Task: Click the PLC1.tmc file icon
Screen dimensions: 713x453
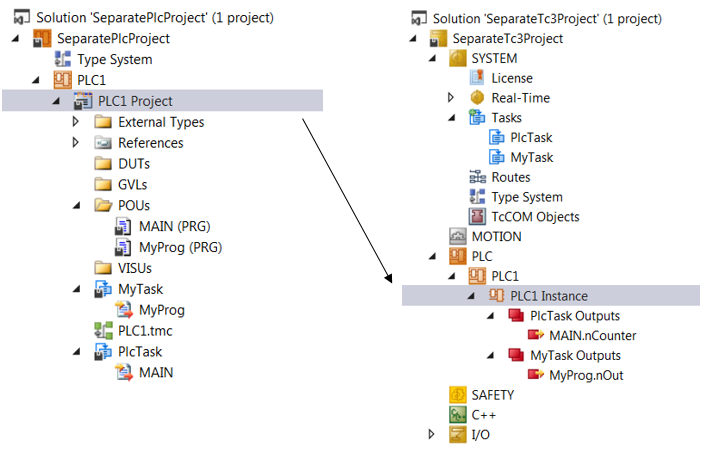Action: point(104,331)
